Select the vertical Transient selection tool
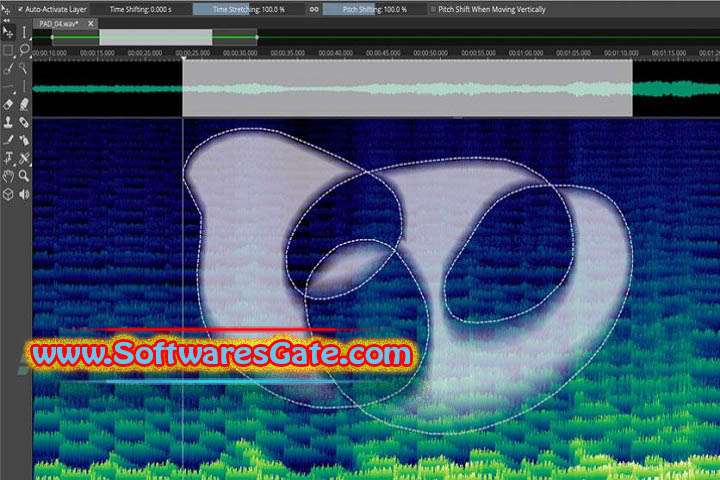 24,86
